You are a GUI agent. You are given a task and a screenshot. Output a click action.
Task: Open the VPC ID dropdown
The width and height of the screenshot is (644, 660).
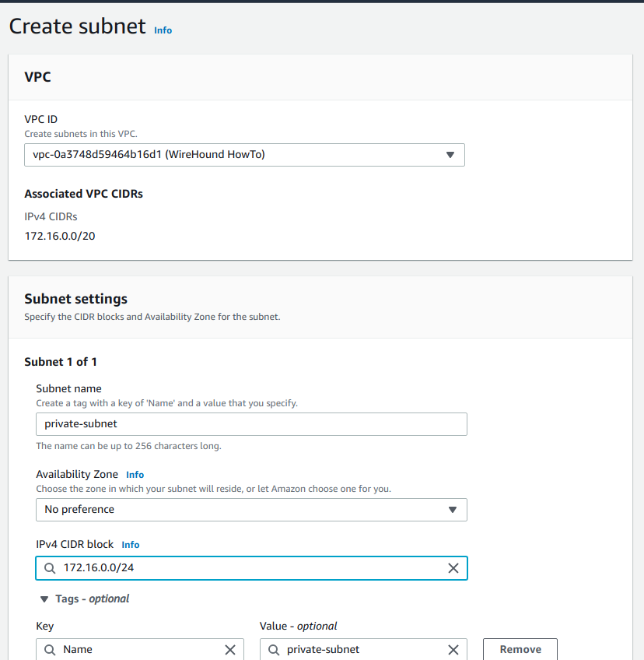(244, 155)
